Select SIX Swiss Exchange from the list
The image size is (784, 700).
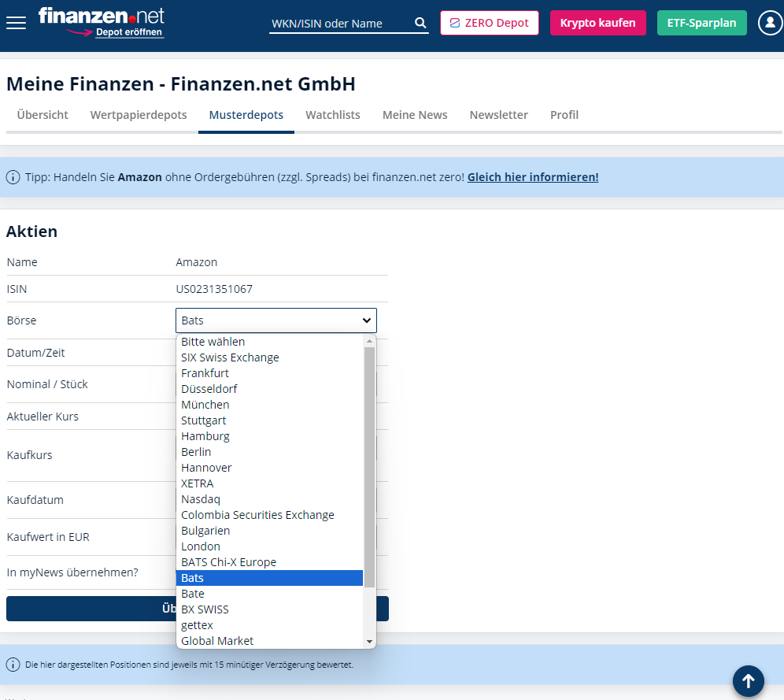pyautogui.click(x=269, y=357)
